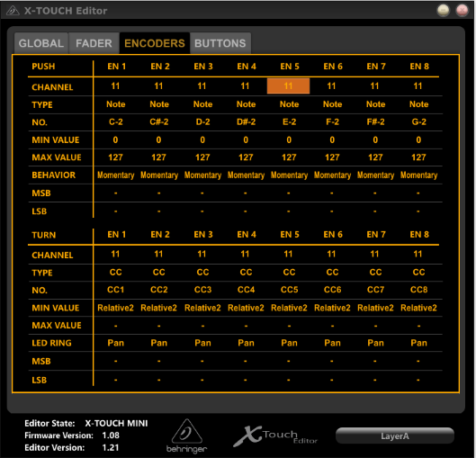Change LED ring Pan mode for EN 6
Screen dimensions: 476x458
click(332, 343)
